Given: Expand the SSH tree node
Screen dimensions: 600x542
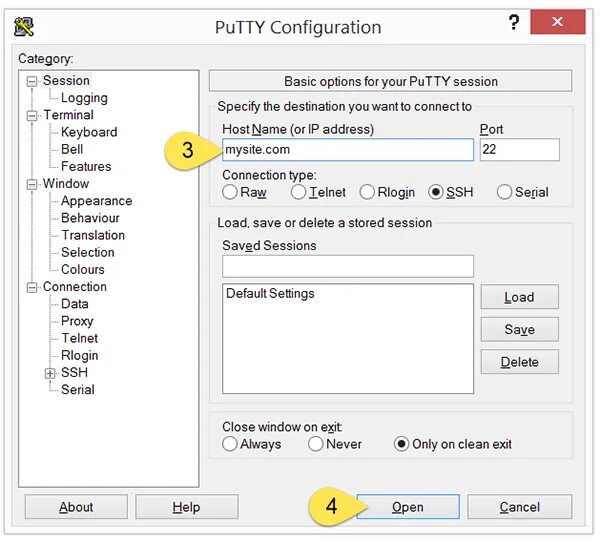Looking at the screenshot, I should click(50, 373).
